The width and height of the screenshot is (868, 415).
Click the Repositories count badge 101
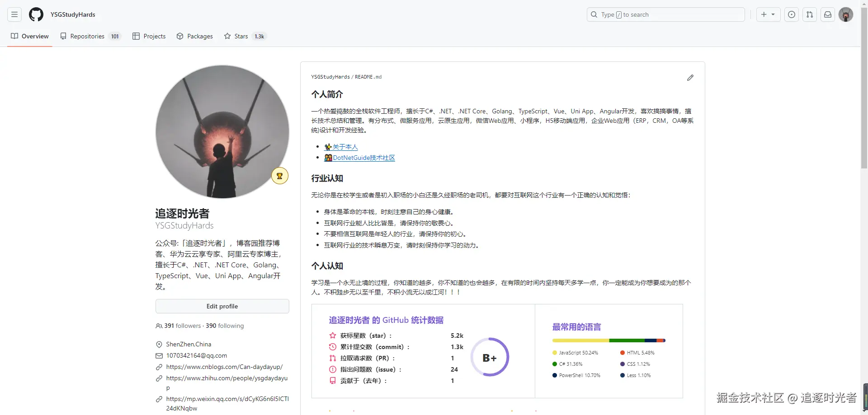pos(115,36)
